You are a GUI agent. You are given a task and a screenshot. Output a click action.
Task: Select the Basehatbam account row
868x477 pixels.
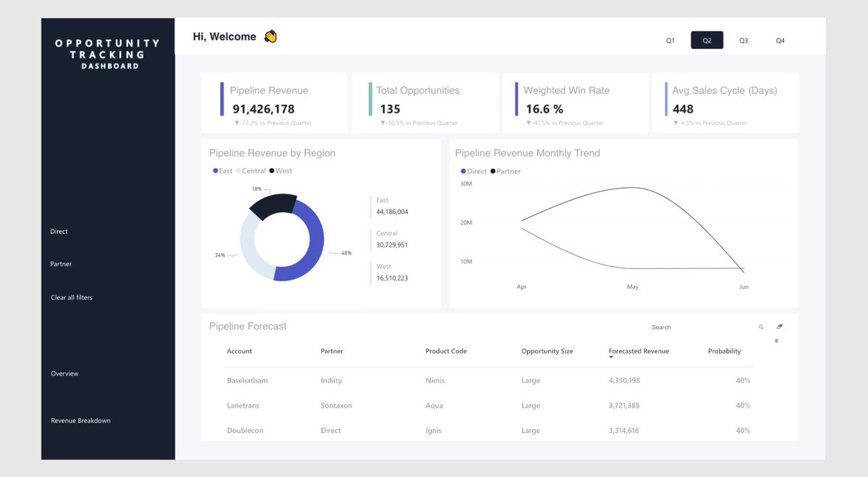488,380
